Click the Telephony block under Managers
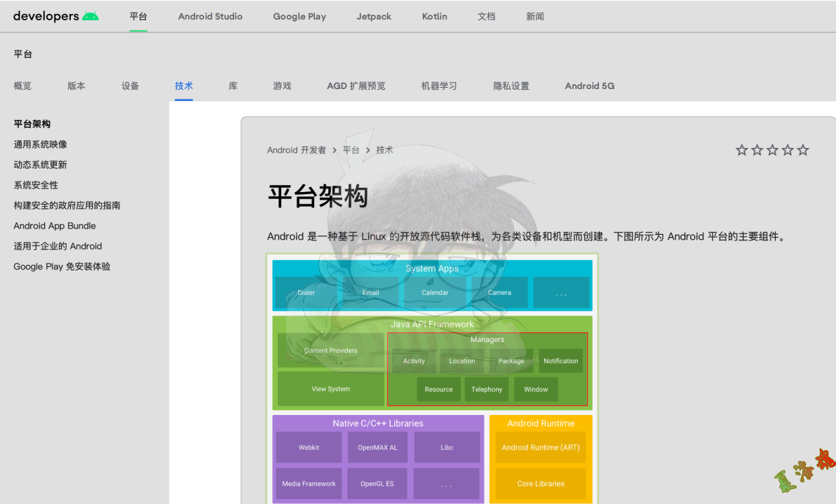Viewport: 836px width, 504px height. point(487,389)
